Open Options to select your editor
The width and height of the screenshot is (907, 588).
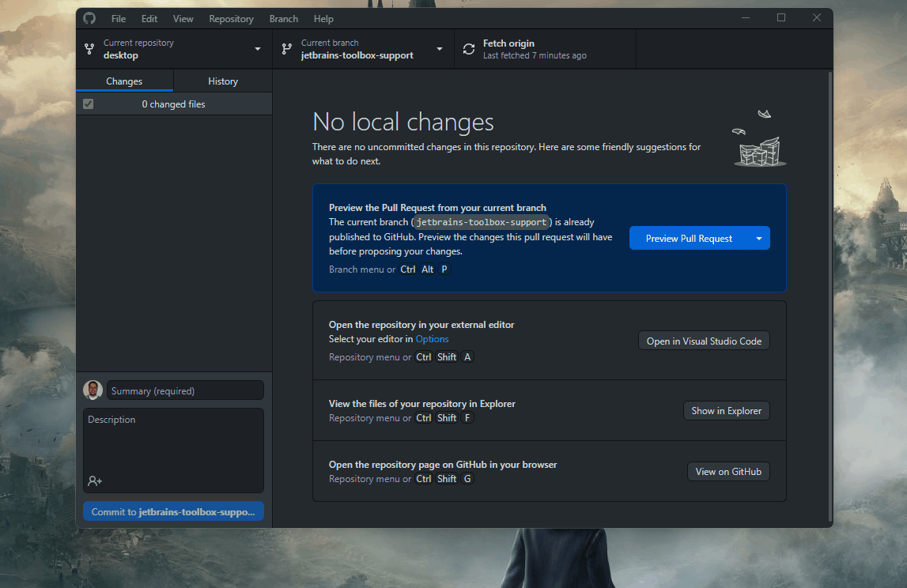click(432, 338)
